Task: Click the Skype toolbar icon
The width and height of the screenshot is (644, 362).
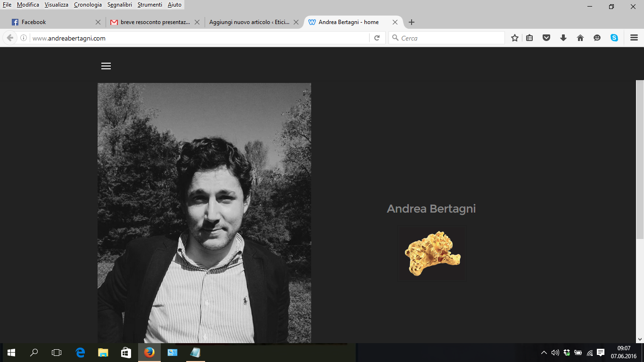Action: click(614, 38)
